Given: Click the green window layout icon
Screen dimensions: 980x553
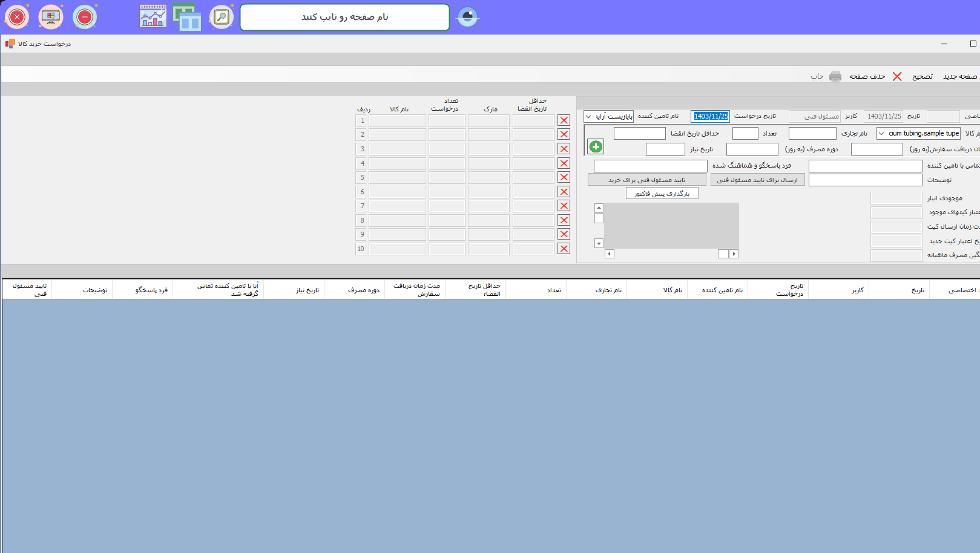Looking at the screenshot, I should click(x=186, y=17).
